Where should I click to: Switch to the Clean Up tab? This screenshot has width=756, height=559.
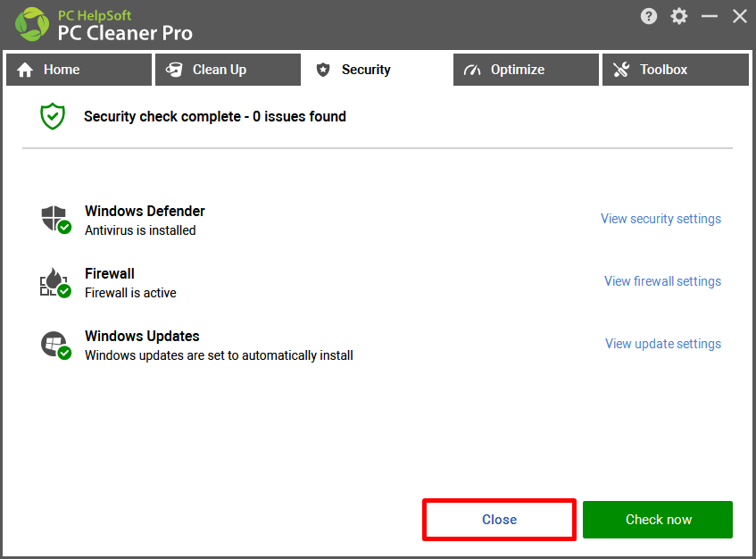pos(228,70)
